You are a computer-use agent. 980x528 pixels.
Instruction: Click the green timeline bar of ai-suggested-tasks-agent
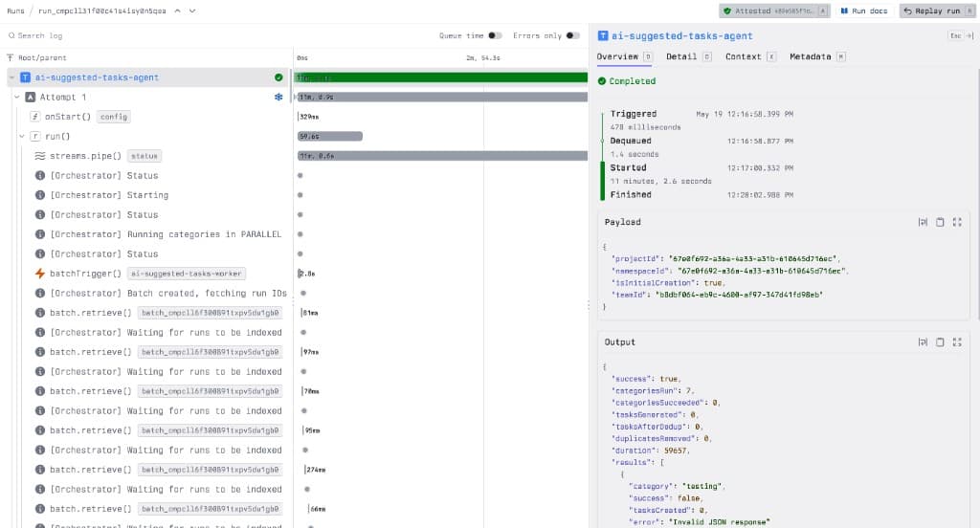pyautogui.click(x=441, y=77)
